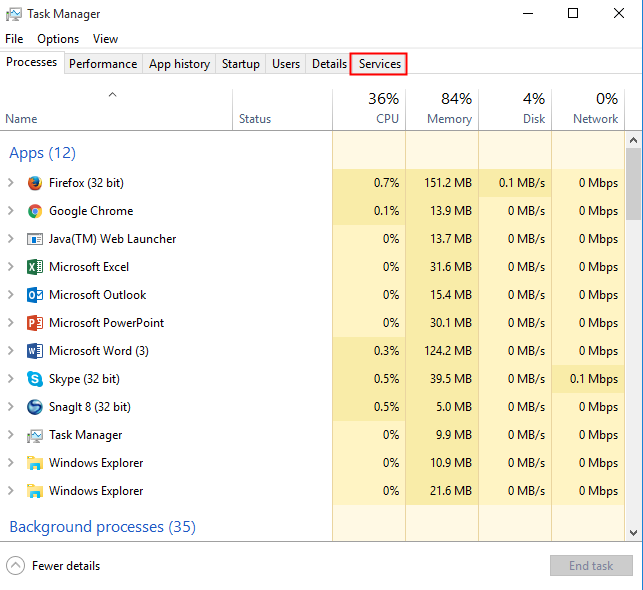Click the vertical scrollbar thumb
This screenshot has height=590, width=643.
(634, 184)
